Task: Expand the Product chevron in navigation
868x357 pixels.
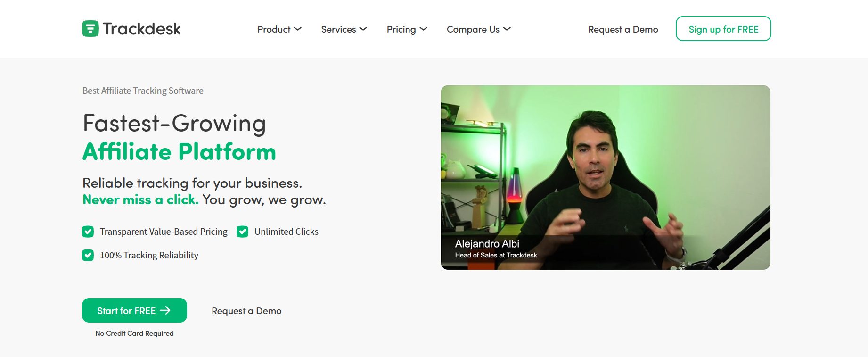Action: pos(298,29)
